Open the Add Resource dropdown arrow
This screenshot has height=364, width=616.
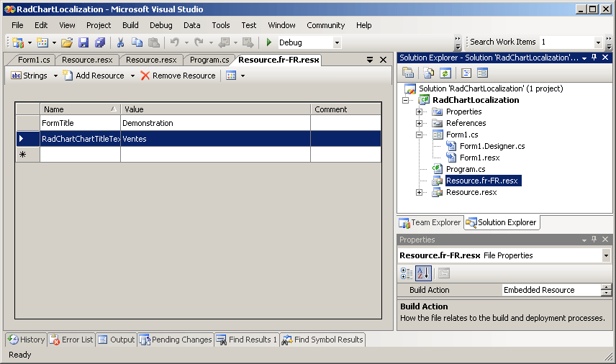tap(132, 76)
